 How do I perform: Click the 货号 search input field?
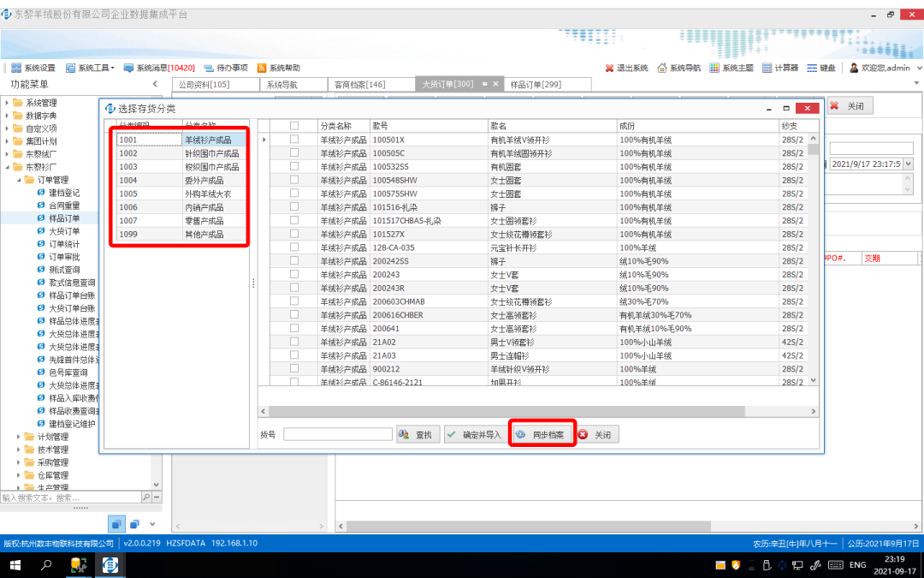[338, 435]
